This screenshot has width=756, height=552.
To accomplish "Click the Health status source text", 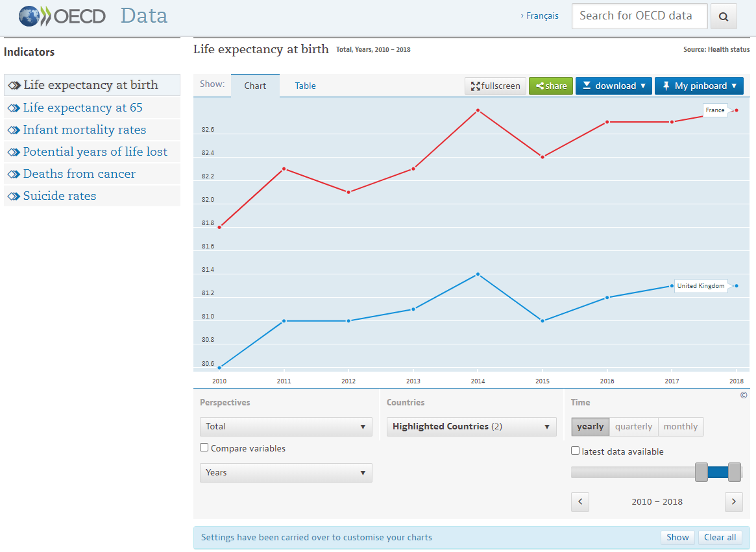I will point(716,50).
